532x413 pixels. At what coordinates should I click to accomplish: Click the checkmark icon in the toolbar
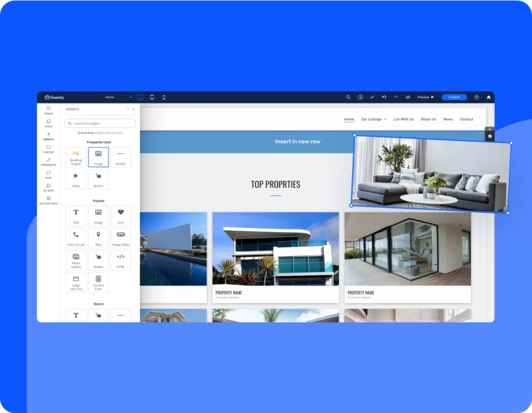coord(372,97)
